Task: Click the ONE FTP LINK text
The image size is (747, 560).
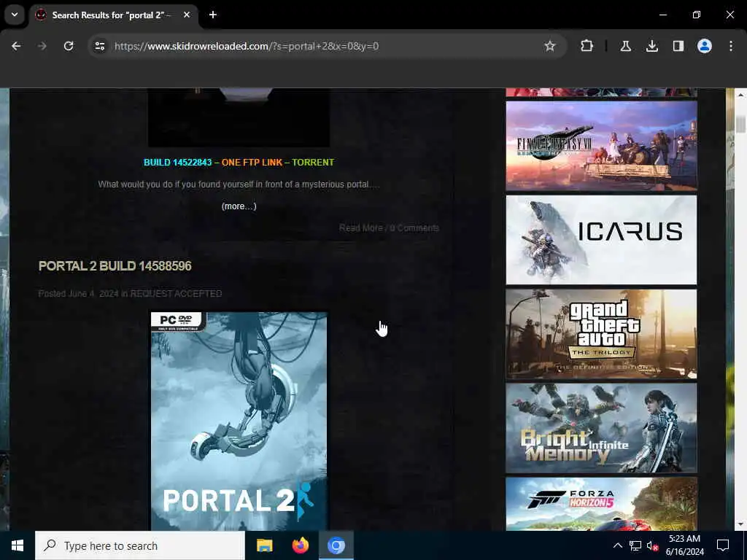Action: tap(252, 163)
